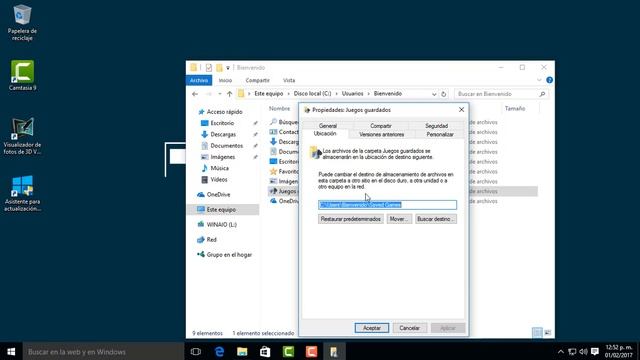Click the Explorer up arrow
Viewport: 640px width, 360px height.
(x=229, y=94)
